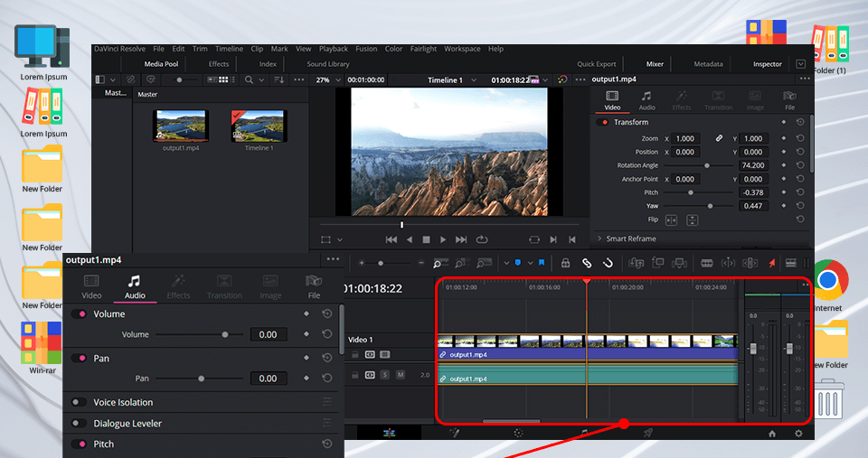Screen dimensions: 868x458
Task: Toggle the linked selection chain icon
Action: click(587, 263)
